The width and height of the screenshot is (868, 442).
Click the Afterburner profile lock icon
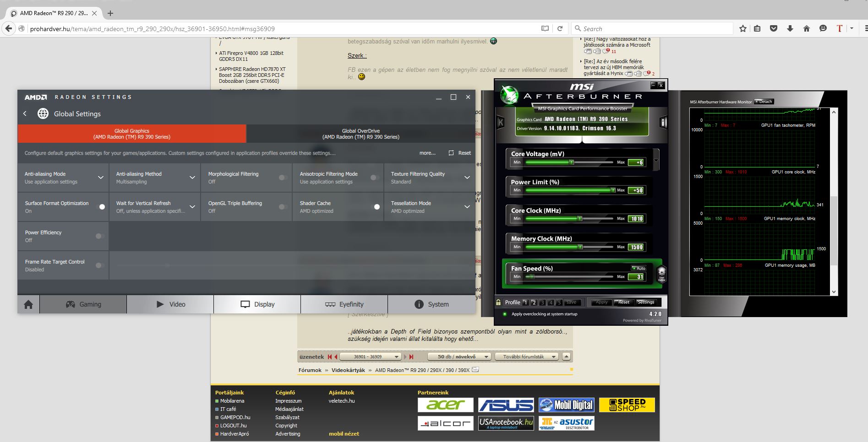(498, 302)
